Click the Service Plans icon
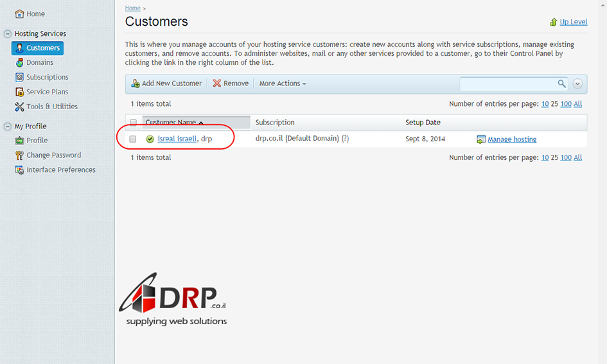Image resolution: width=607 pixels, height=364 pixels. pos(20,92)
